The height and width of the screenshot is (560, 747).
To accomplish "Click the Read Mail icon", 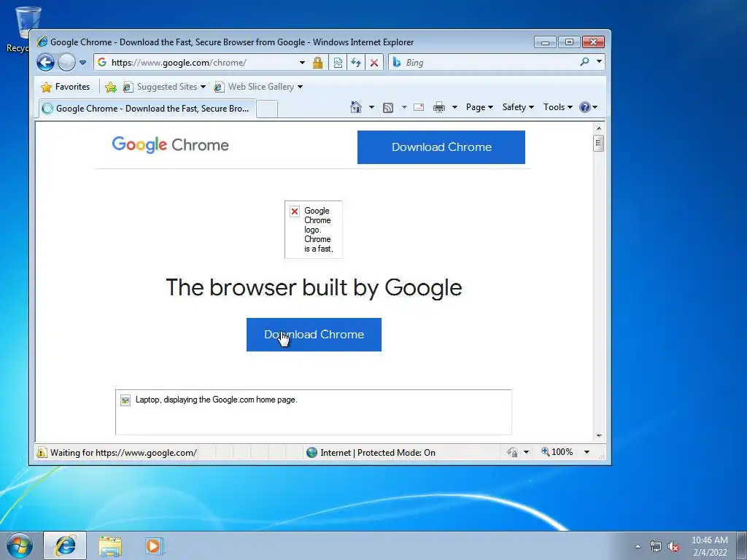I will [419, 107].
